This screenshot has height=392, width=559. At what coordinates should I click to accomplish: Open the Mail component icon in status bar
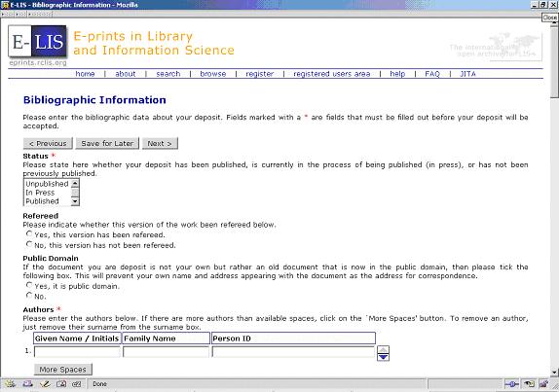tap(27, 384)
